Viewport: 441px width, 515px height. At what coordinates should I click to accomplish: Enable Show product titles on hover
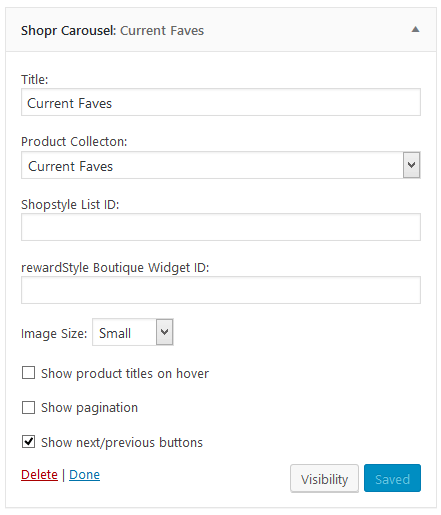[x=28, y=373]
